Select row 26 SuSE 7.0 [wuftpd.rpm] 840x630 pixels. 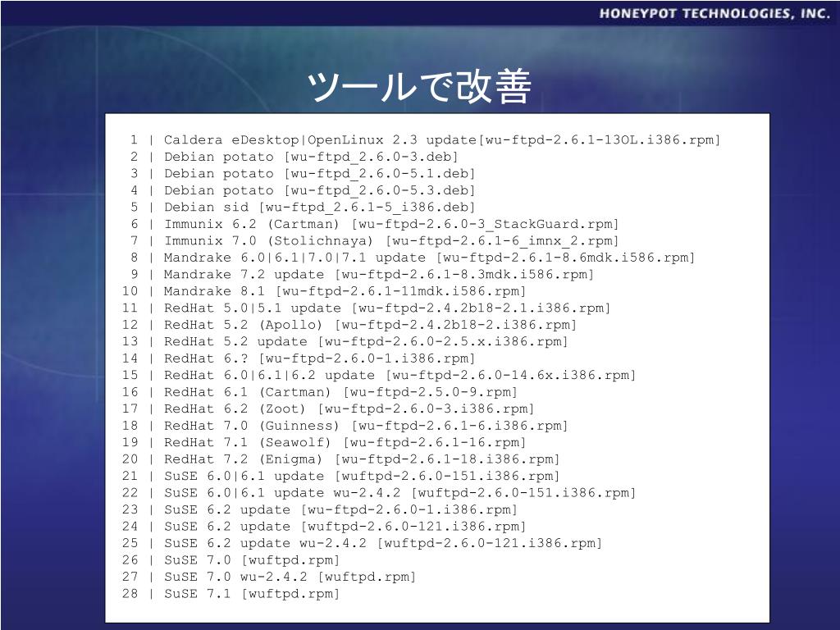tap(231, 560)
